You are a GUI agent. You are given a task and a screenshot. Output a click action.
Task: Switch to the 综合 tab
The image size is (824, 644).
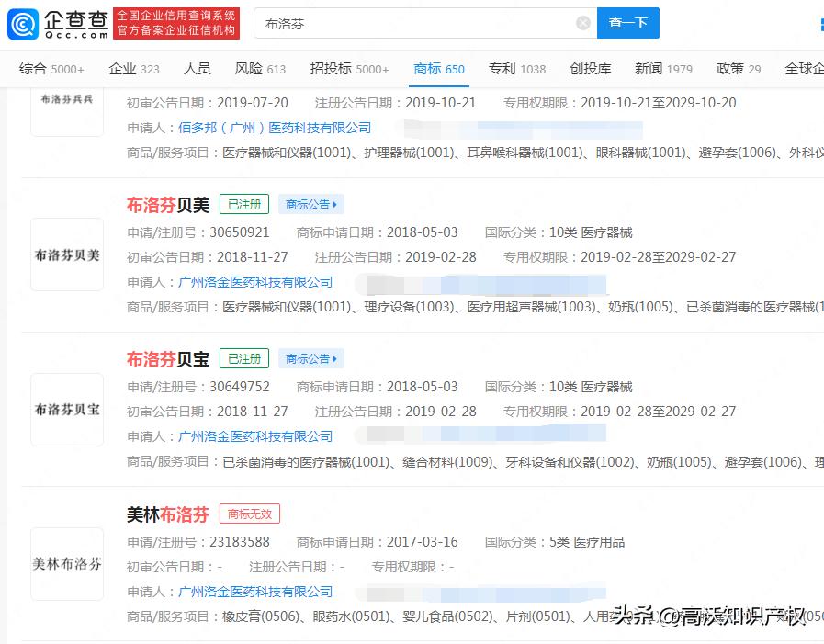point(51,69)
